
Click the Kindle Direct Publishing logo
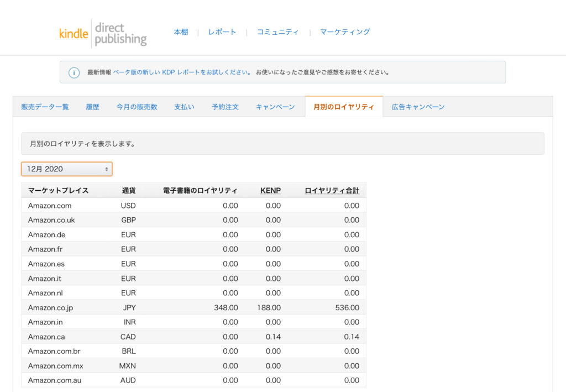pos(103,34)
